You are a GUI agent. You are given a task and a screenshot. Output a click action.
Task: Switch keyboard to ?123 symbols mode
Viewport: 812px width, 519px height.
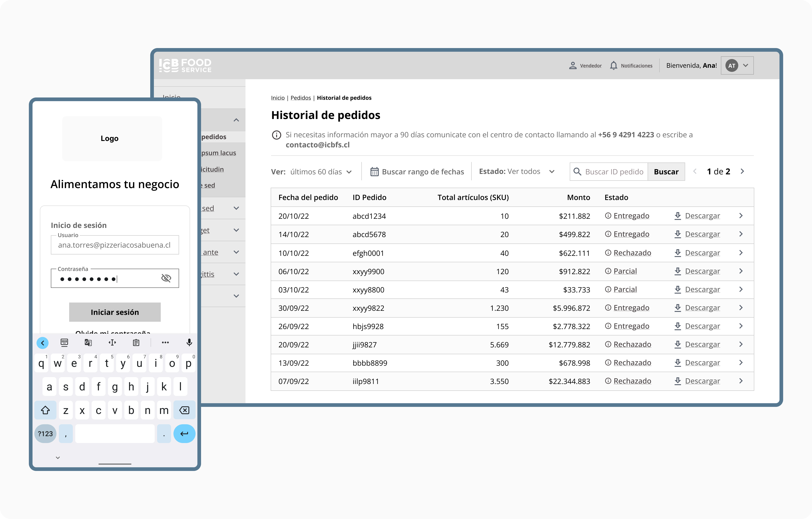[x=45, y=434]
